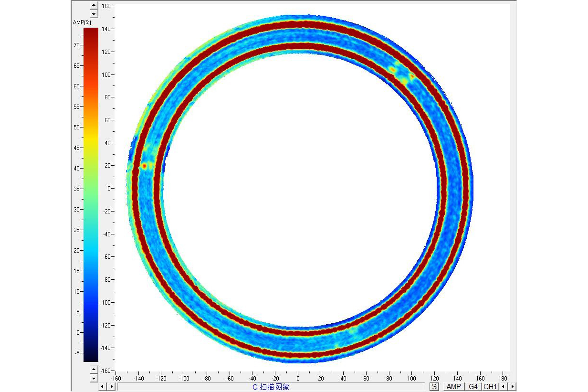Click down arrow above the AMP(%) color scale
Image resolution: width=588 pixels, height=392 pixels.
(94, 14)
